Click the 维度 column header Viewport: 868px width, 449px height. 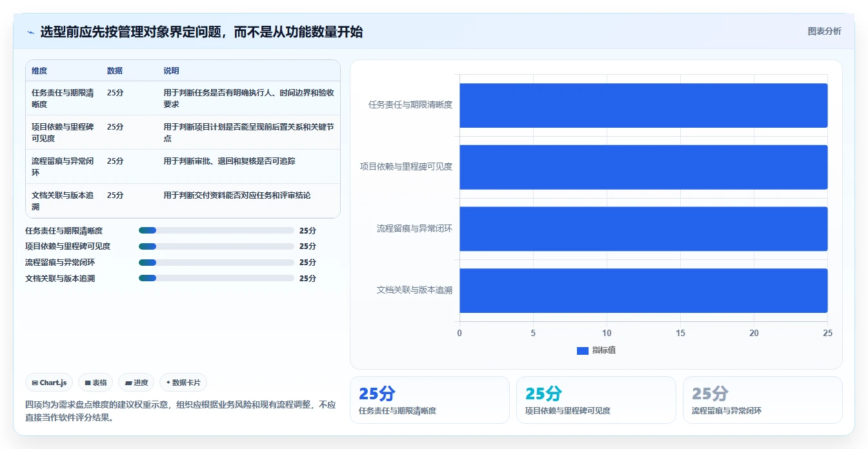39,71
